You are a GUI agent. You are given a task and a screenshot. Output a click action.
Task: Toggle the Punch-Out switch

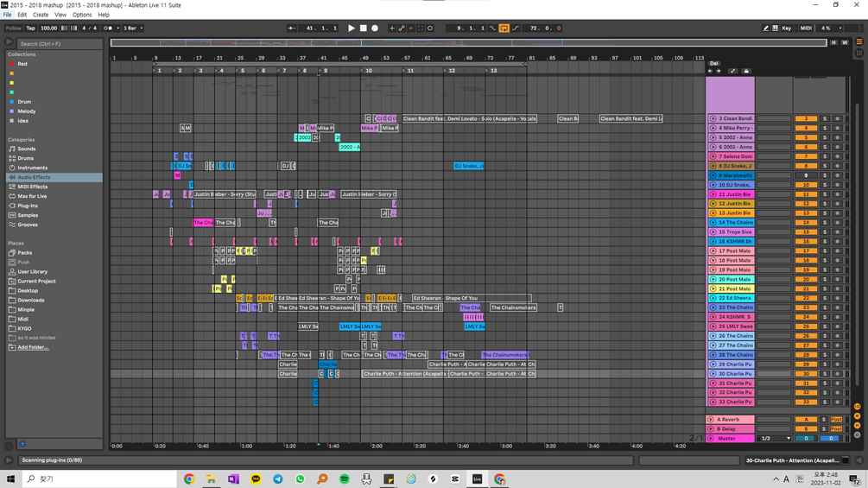(516, 28)
